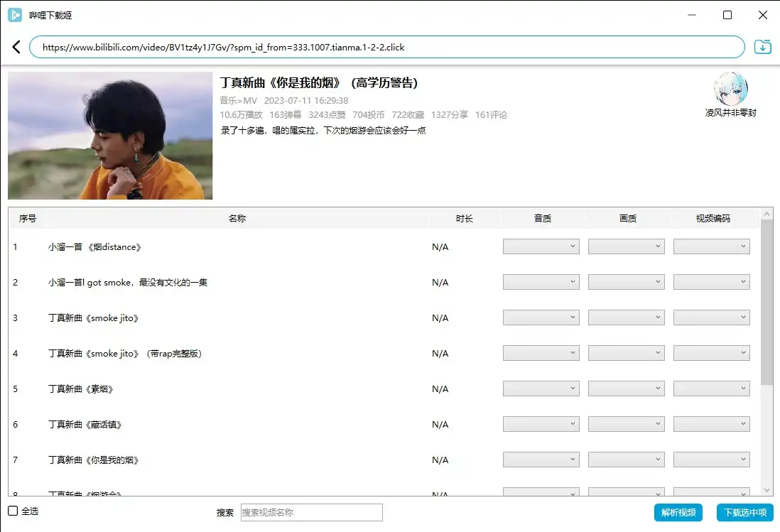This screenshot has width=780, height=532.
Task: Open the 音乐>MV category link
Action: click(x=236, y=101)
